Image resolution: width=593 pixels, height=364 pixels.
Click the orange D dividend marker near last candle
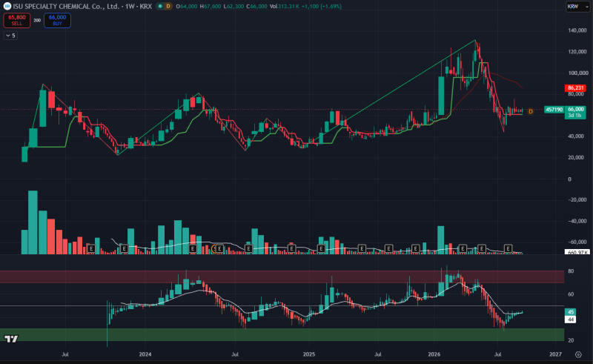point(531,112)
